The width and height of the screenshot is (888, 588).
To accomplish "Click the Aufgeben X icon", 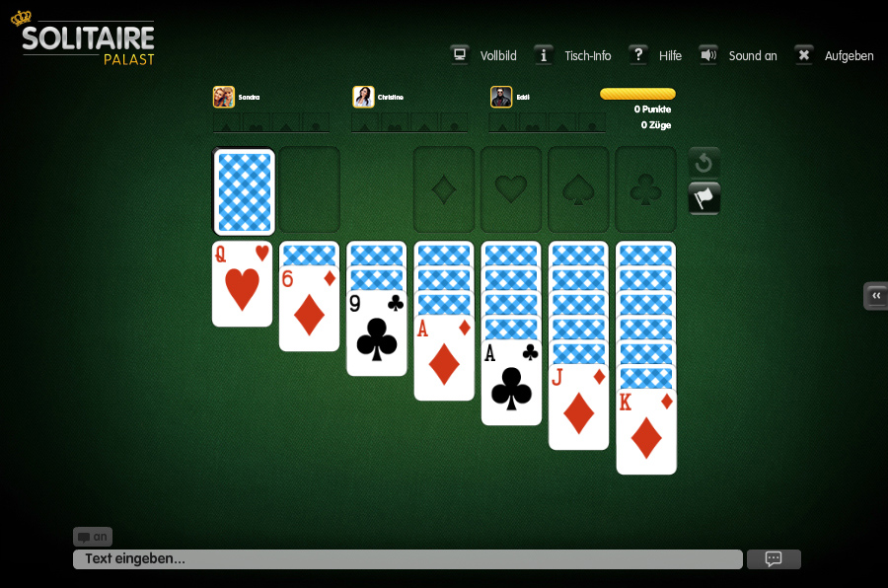I will (x=803, y=55).
